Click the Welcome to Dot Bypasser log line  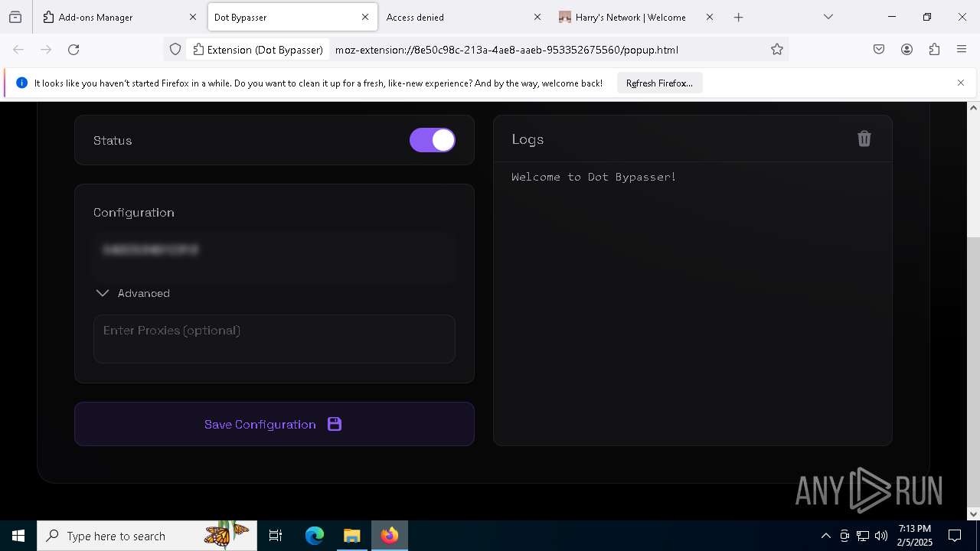pos(593,177)
